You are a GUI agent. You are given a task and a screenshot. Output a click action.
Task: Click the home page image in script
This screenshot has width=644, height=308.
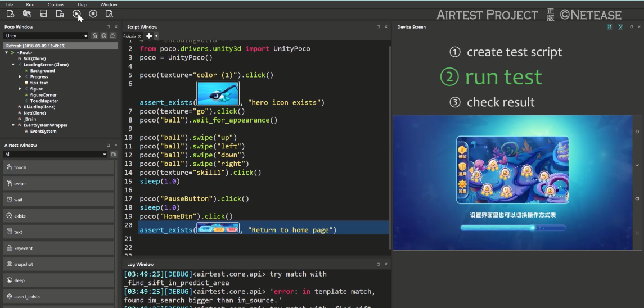pyautogui.click(x=218, y=228)
